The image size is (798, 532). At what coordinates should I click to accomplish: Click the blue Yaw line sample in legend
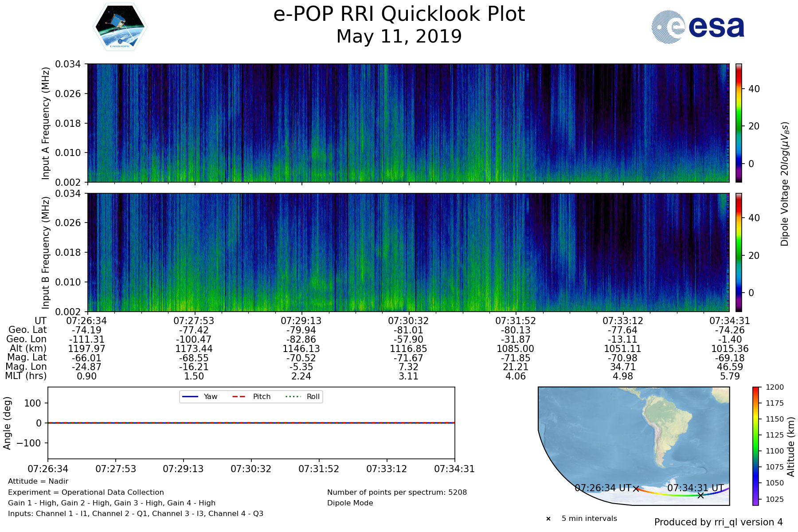pos(190,396)
